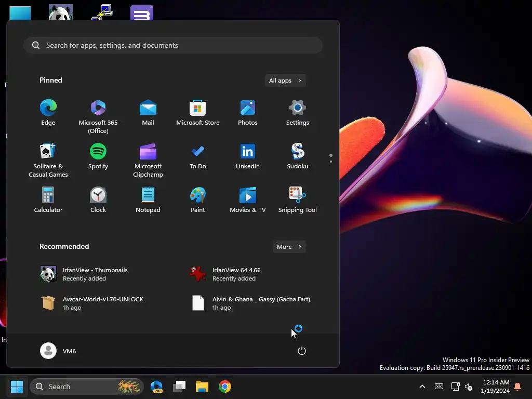532x399 pixels.
Task: Open Solitaire & Casual Games
Action: pos(48,160)
